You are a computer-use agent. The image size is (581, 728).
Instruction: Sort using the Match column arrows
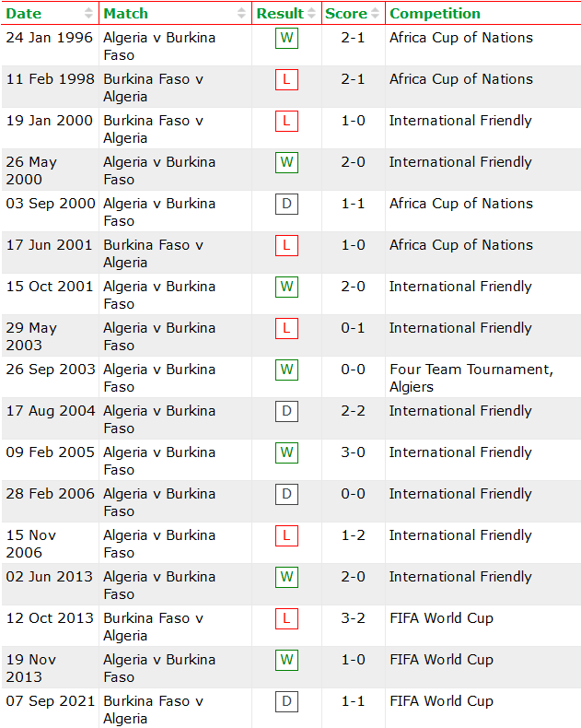[242, 14]
